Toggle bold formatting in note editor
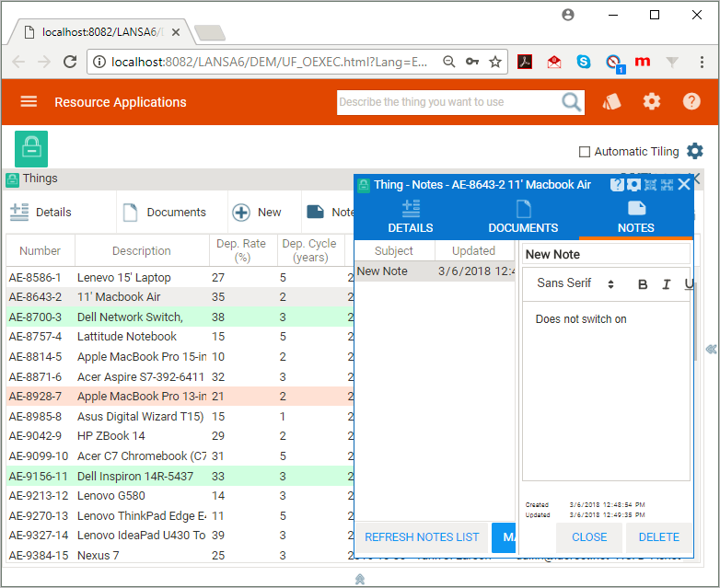720x588 pixels. coord(643,284)
